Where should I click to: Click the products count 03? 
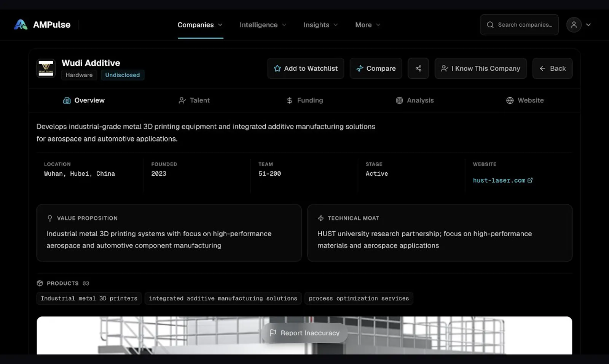86,283
